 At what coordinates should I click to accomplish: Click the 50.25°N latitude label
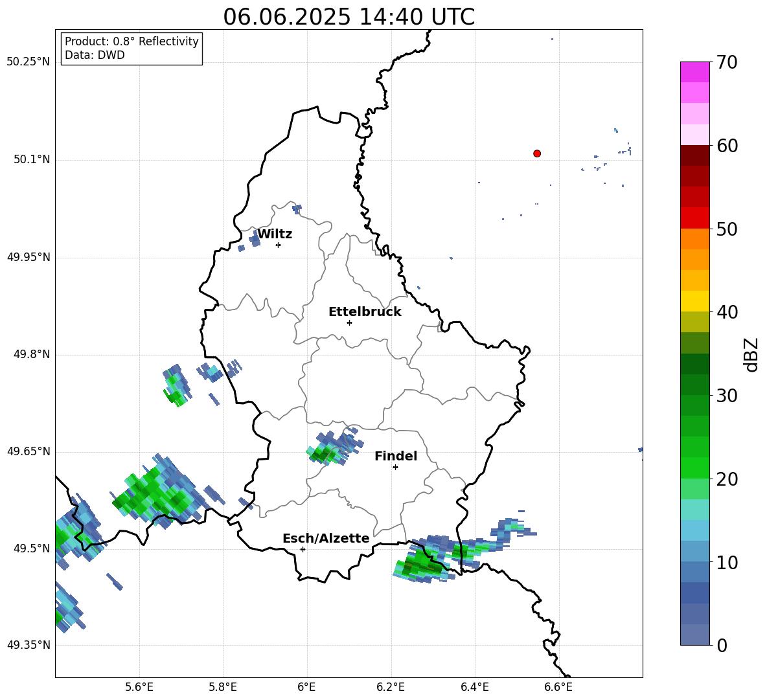tap(28, 62)
